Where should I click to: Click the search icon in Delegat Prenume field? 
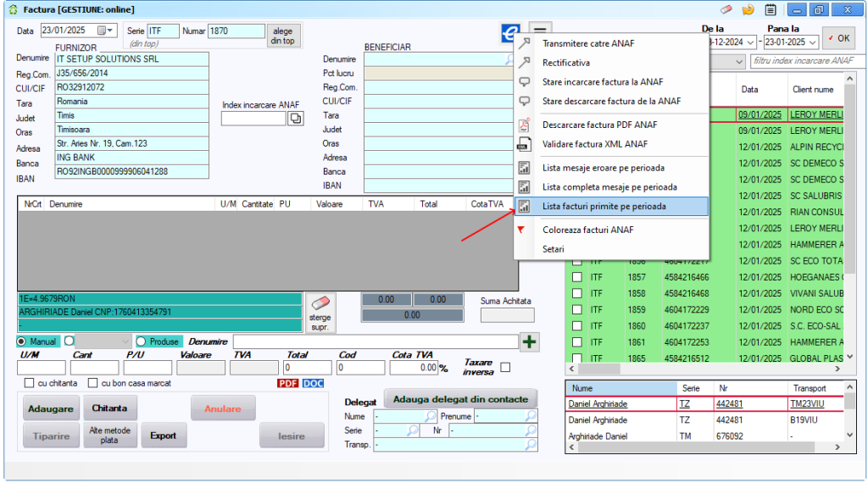click(531, 415)
